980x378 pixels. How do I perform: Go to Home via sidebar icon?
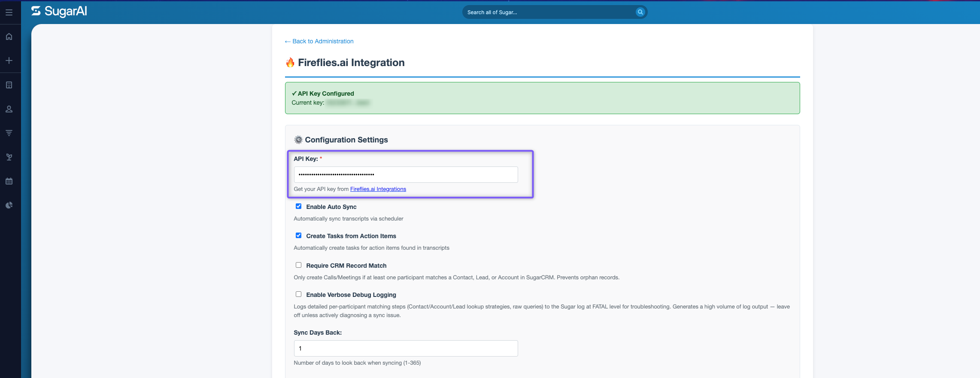pos(9,36)
